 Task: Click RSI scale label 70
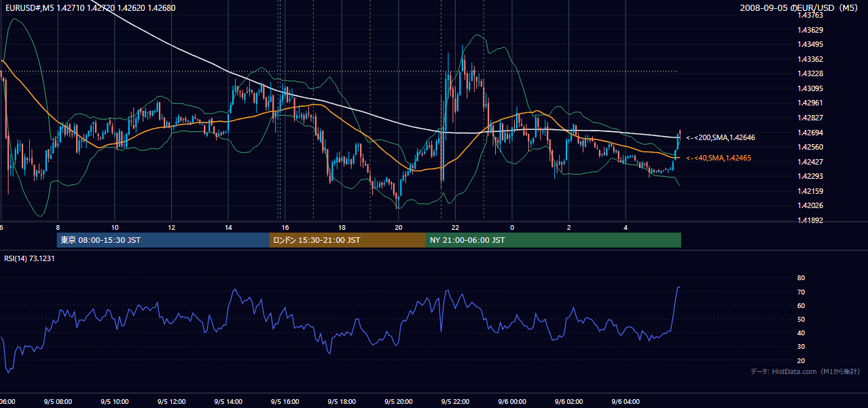(x=801, y=292)
